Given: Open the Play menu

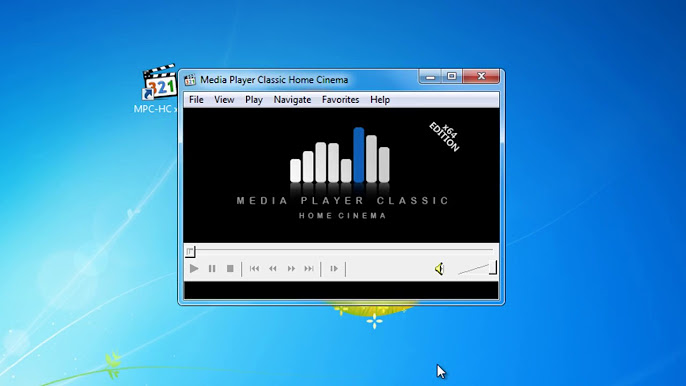Looking at the screenshot, I should pos(254,100).
